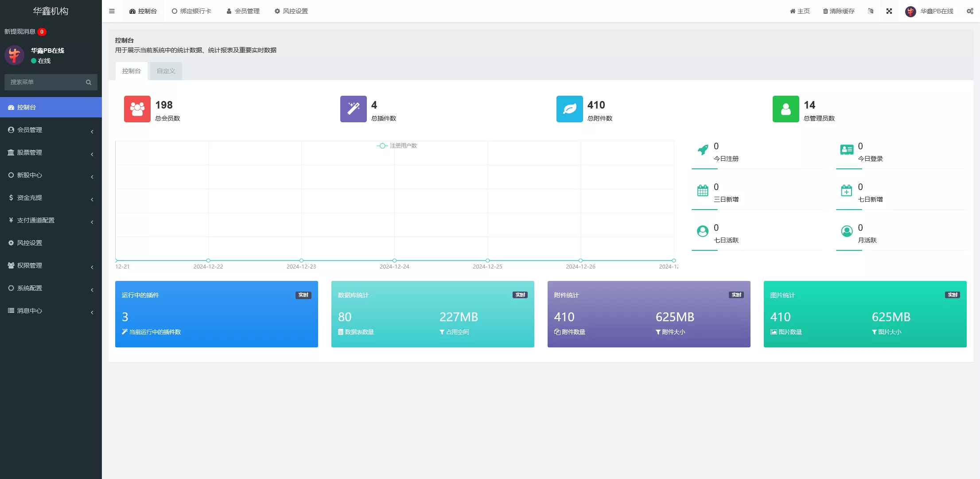Open 风控设置 in the sidebar
The image size is (980, 479).
[x=30, y=243]
